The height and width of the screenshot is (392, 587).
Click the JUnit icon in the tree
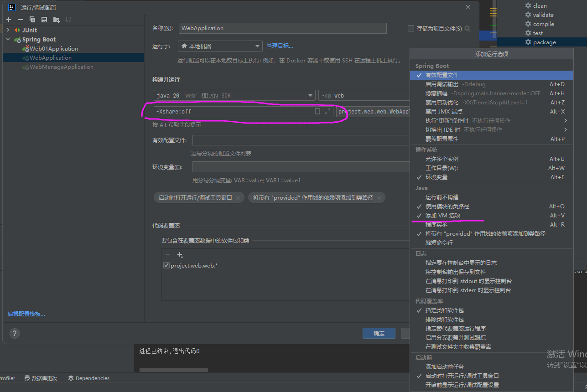tap(17, 31)
